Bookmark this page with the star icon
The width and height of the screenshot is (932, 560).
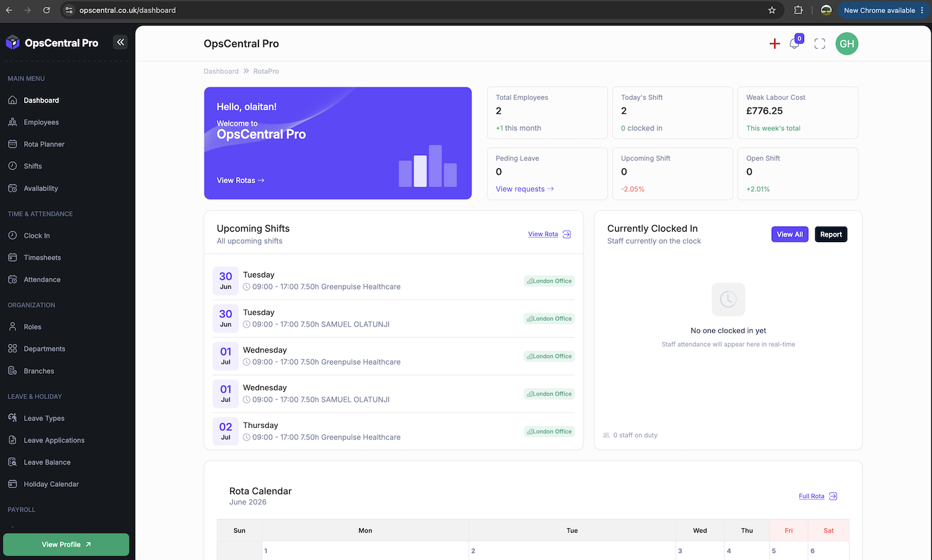point(772,10)
